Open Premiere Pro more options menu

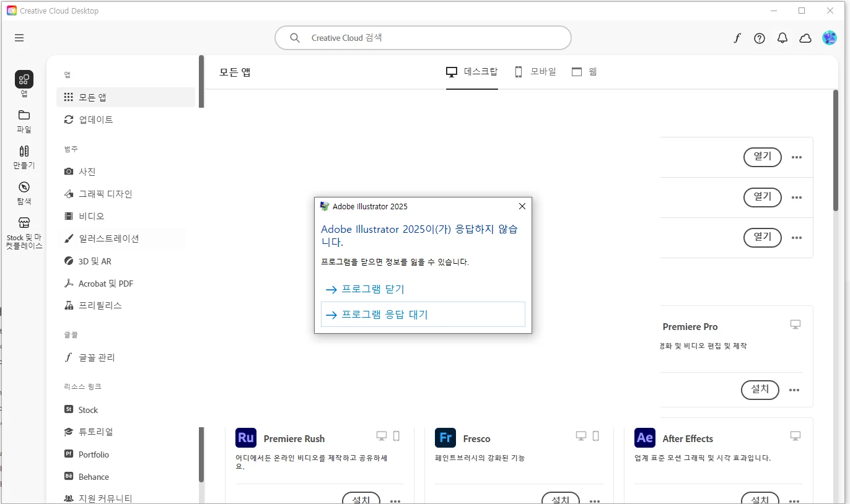coord(794,390)
